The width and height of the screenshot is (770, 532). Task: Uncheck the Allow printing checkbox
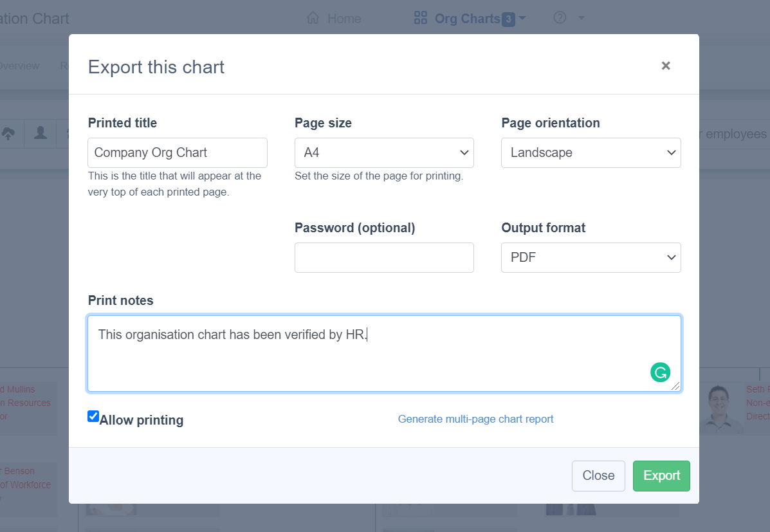point(93,416)
